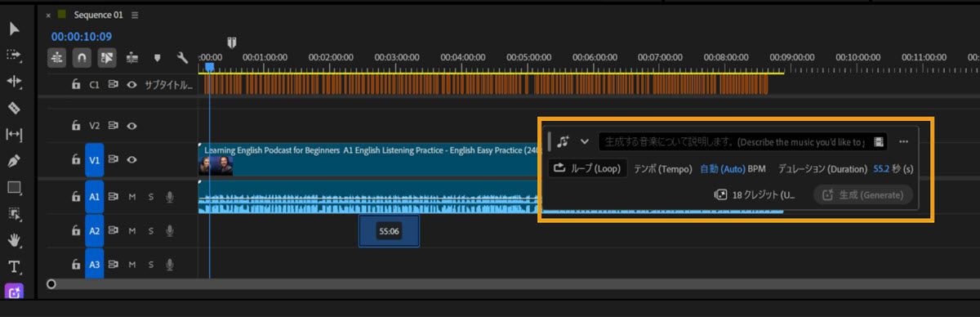Toggle Linked Selection button

tap(107, 58)
